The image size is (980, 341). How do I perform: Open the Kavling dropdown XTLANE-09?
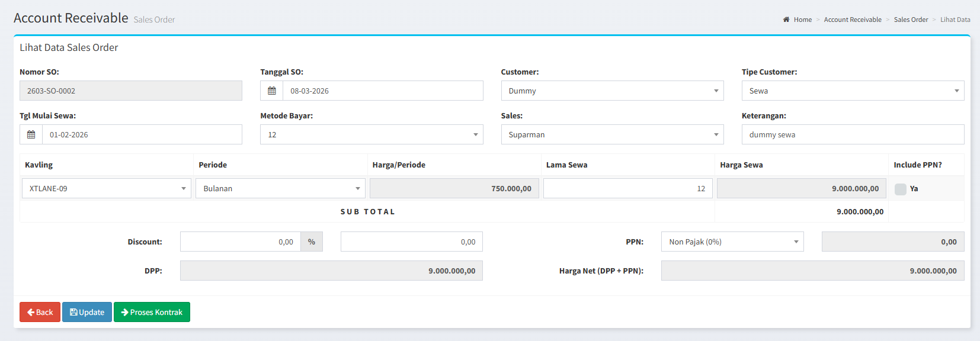click(107, 188)
